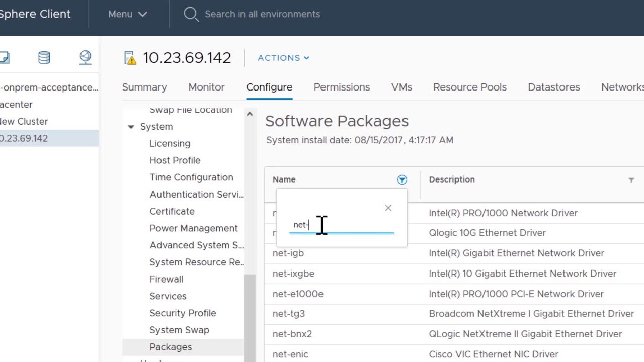Click the Search in all environments field
This screenshot has height=362, width=644.
[x=262, y=14]
